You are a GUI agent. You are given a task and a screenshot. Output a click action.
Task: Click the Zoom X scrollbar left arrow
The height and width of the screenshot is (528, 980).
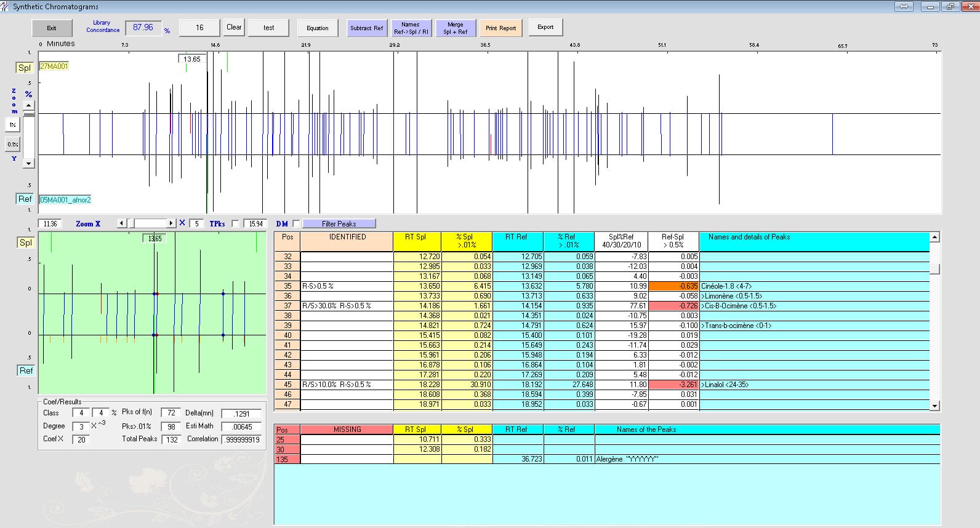[x=122, y=223]
